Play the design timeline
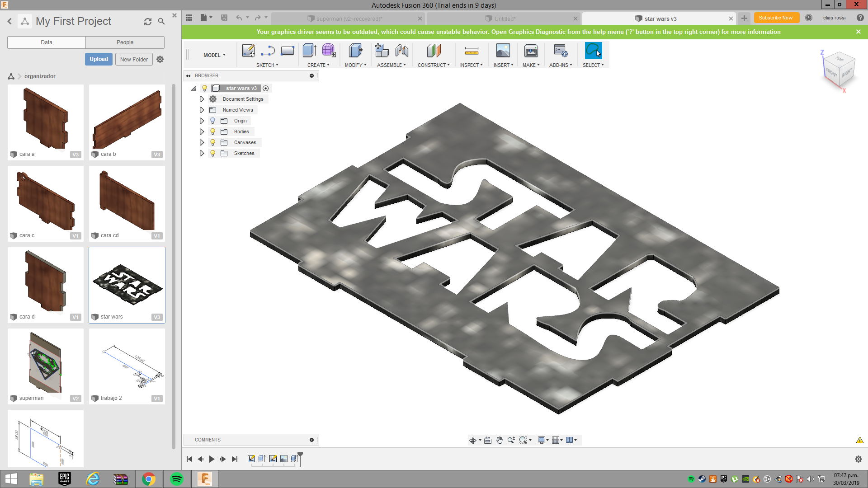The width and height of the screenshot is (868, 488). click(x=212, y=459)
